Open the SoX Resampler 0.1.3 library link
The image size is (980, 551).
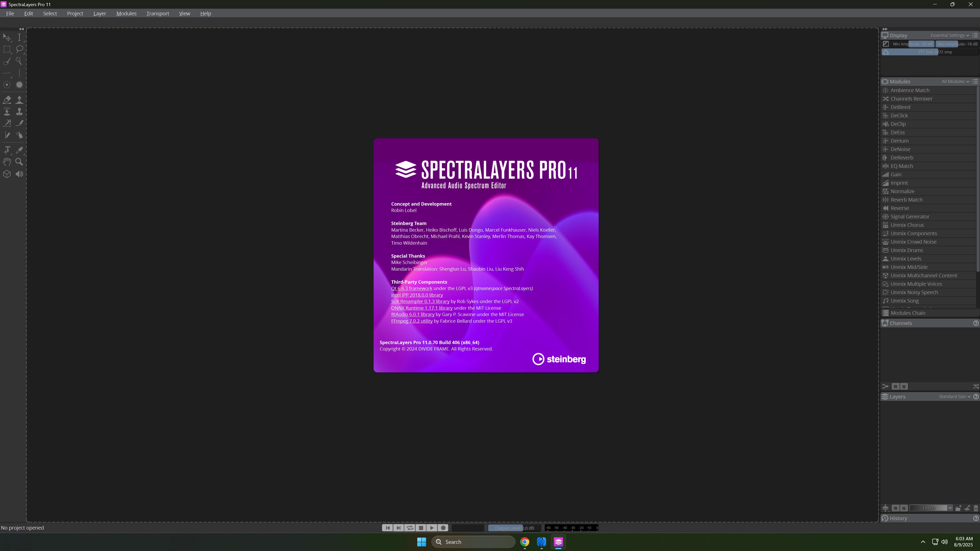(x=420, y=302)
